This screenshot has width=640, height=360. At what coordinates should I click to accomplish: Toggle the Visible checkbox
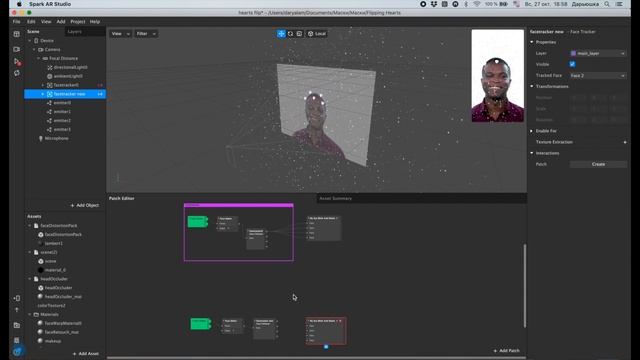572,64
